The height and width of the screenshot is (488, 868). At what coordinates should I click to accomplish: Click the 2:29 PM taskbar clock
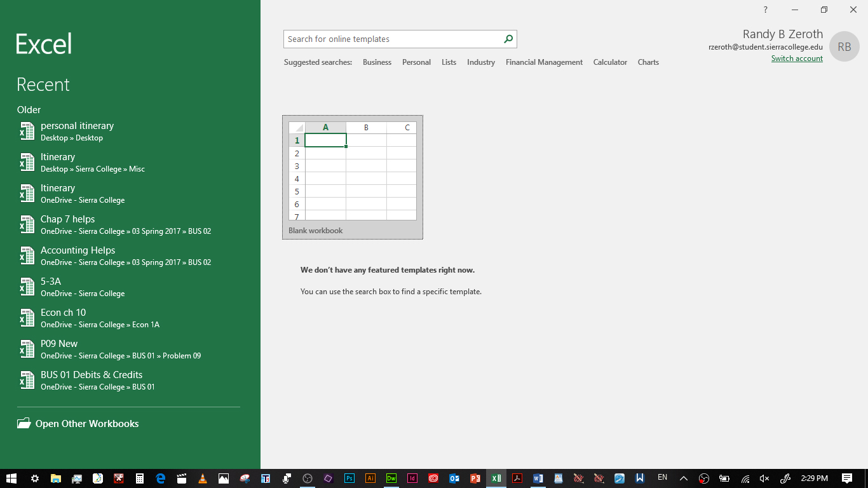pyautogui.click(x=814, y=478)
